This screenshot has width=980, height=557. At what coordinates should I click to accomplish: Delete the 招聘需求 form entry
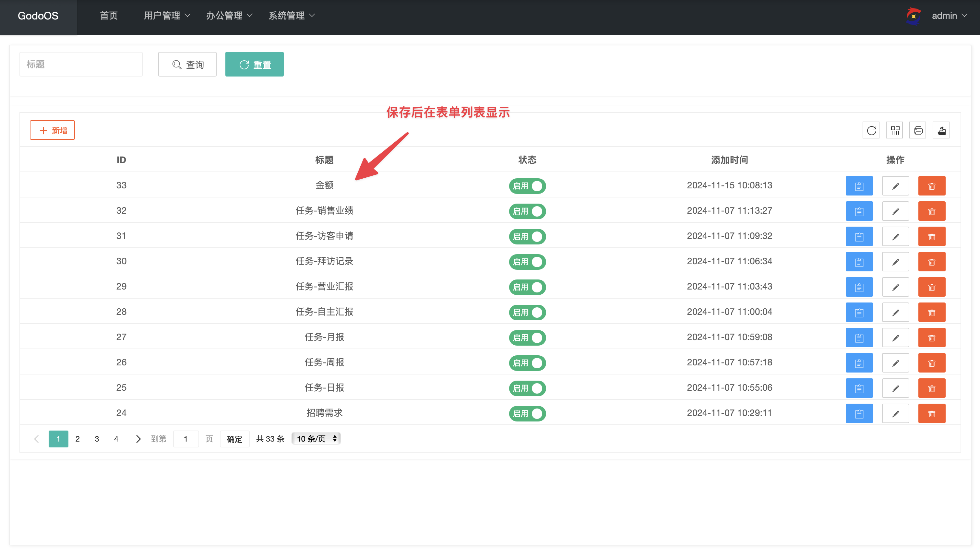tap(931, 413)
